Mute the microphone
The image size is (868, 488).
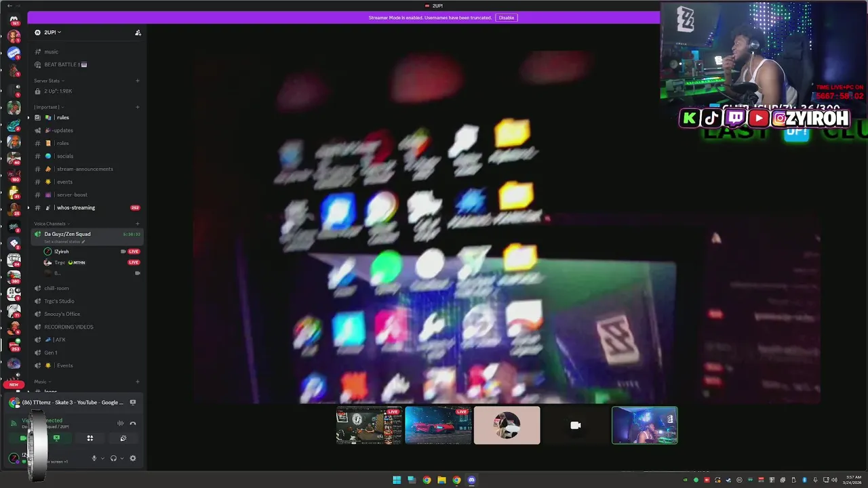pos(94,458)
